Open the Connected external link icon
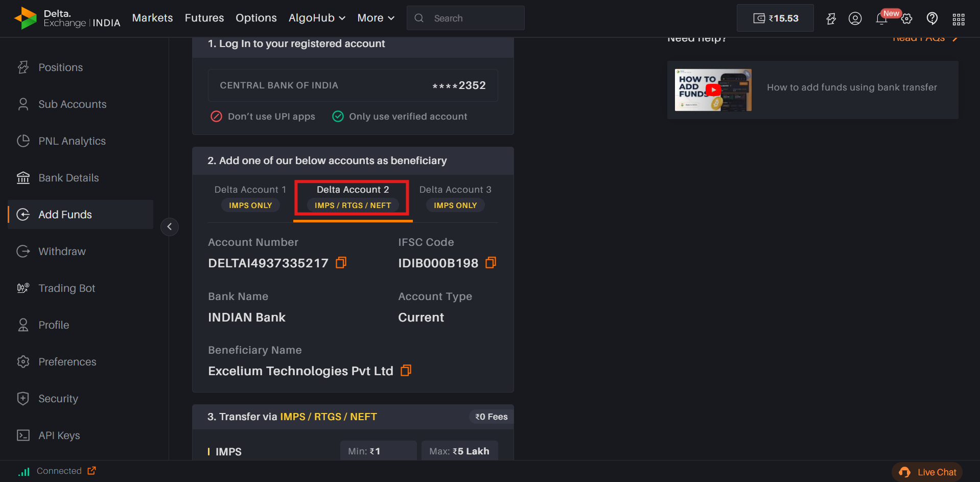Image resolution: width=980 pixels, height=482 pixels. click(x=91, y=471)
